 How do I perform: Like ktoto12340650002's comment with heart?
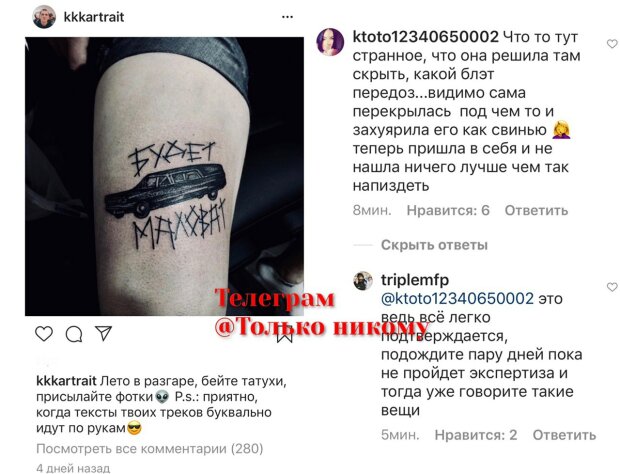coord(612,43)
